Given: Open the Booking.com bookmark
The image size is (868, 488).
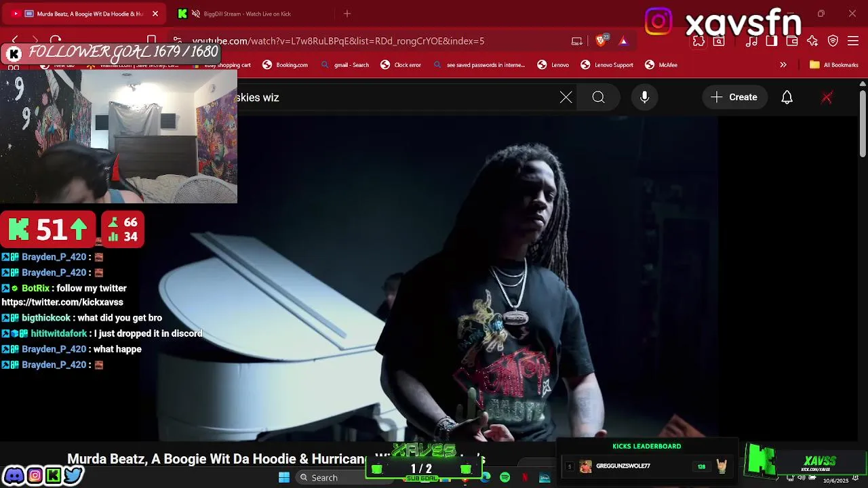Looking at the screenshot, I should pos(285,65).
